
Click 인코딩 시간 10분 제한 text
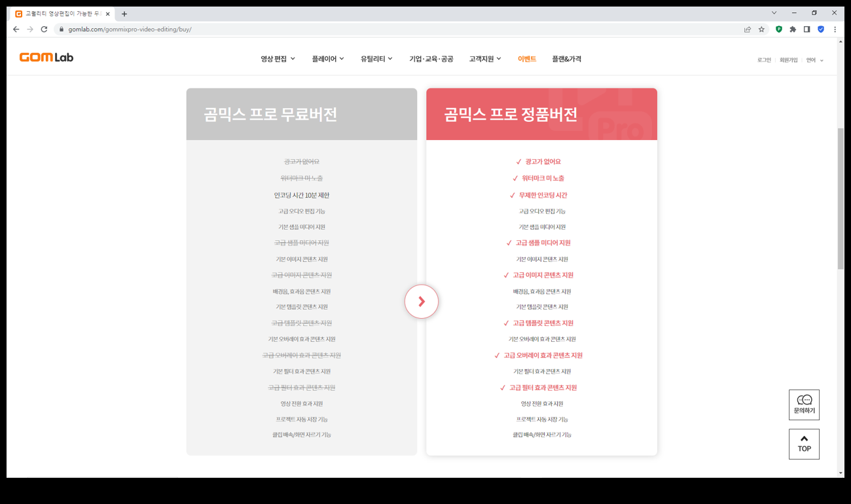[x=302, y=195]
